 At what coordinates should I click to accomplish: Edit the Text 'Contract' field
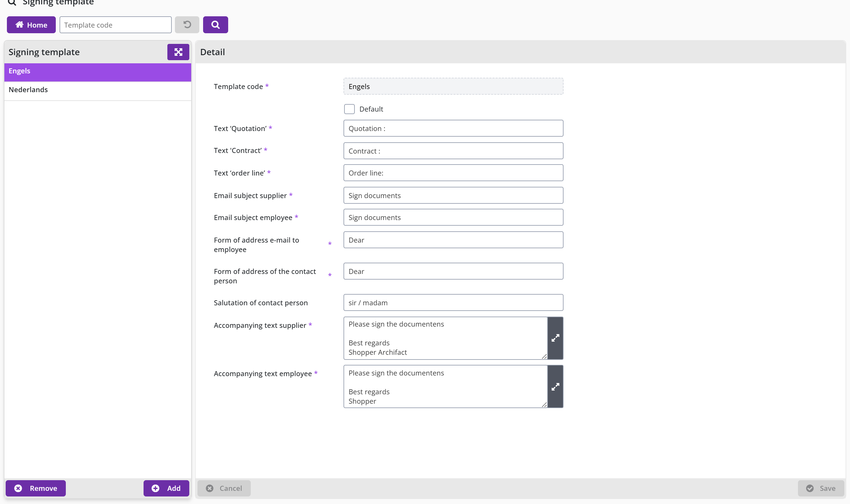[453, 151]
